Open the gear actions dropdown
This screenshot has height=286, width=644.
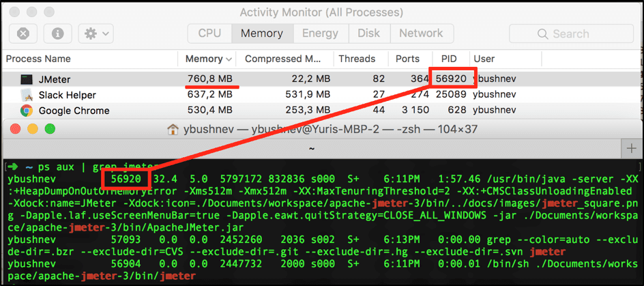96,33
